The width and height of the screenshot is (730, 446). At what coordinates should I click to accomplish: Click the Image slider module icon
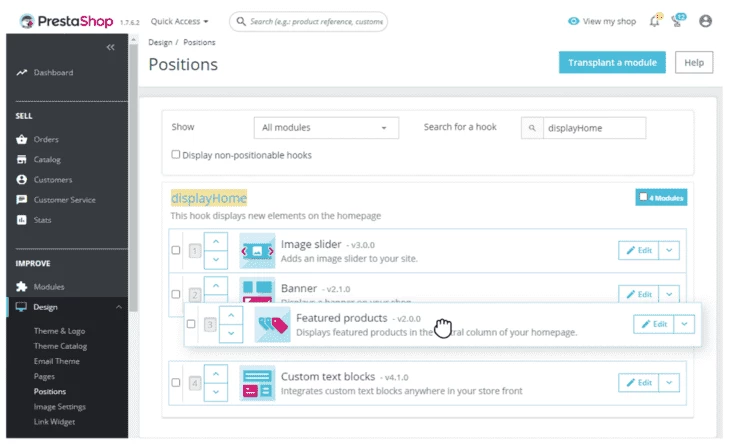click(x=257, y=251)
